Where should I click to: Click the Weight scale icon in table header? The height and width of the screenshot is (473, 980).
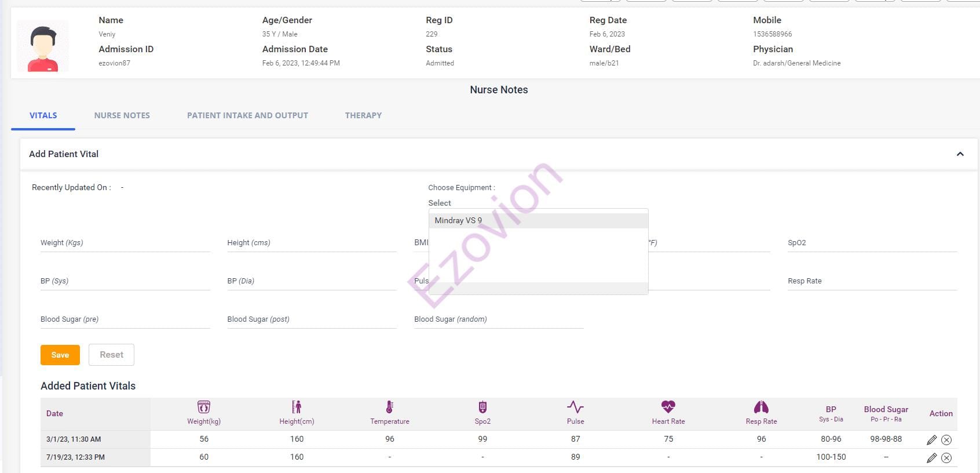(204, 407)
